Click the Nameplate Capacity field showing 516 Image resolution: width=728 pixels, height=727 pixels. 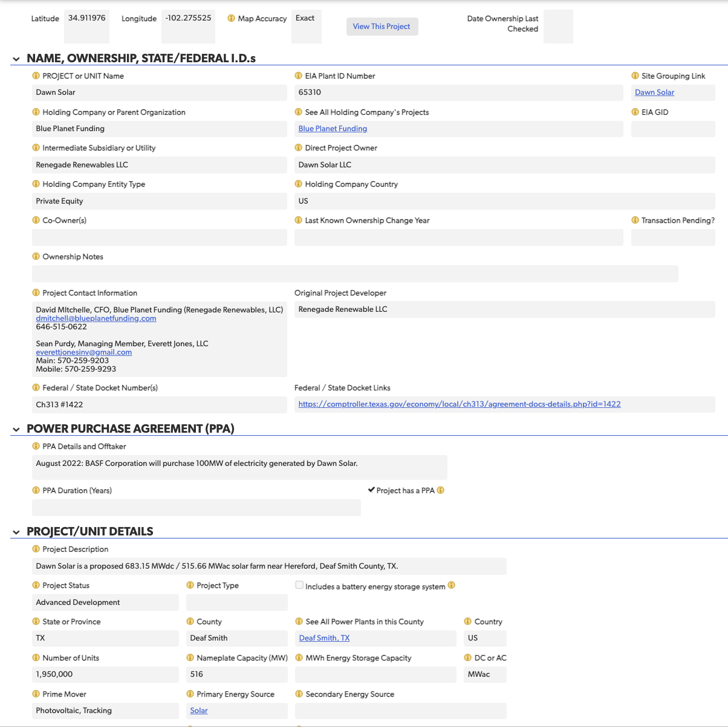[x=237, y=674]
